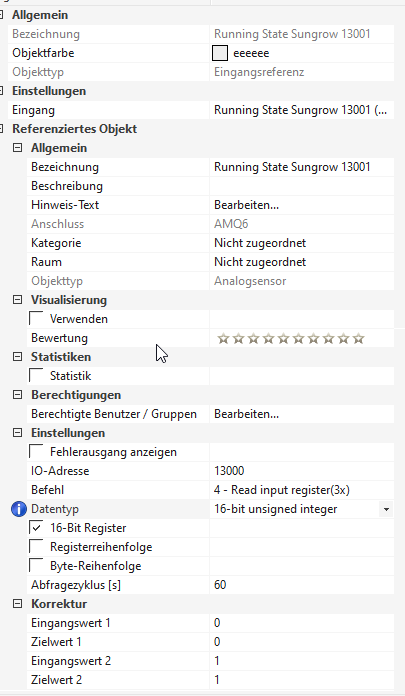The height and width of the screenshot is (696, 405).
Task: Collapse the Berechtigungen section
Action: pos(17,395)
